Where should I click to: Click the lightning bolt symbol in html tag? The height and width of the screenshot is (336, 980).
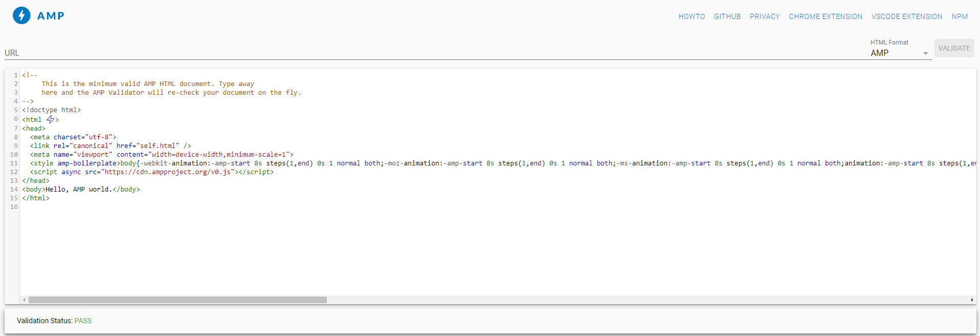click(x=50, y=119)
